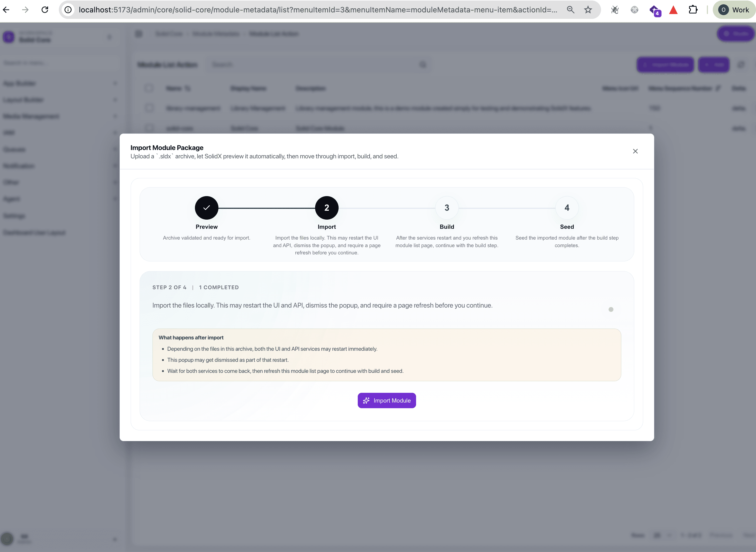The width and height of the screenshot is (756, 552).
Task: Select the completed Preview step circle
Action: tap(207, 208)
